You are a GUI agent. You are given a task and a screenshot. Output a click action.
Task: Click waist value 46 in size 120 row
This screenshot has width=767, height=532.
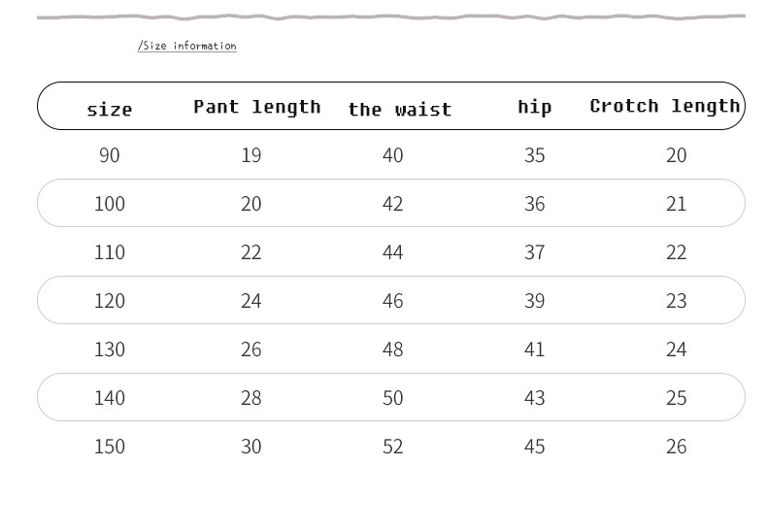click(x=393, y=301)
